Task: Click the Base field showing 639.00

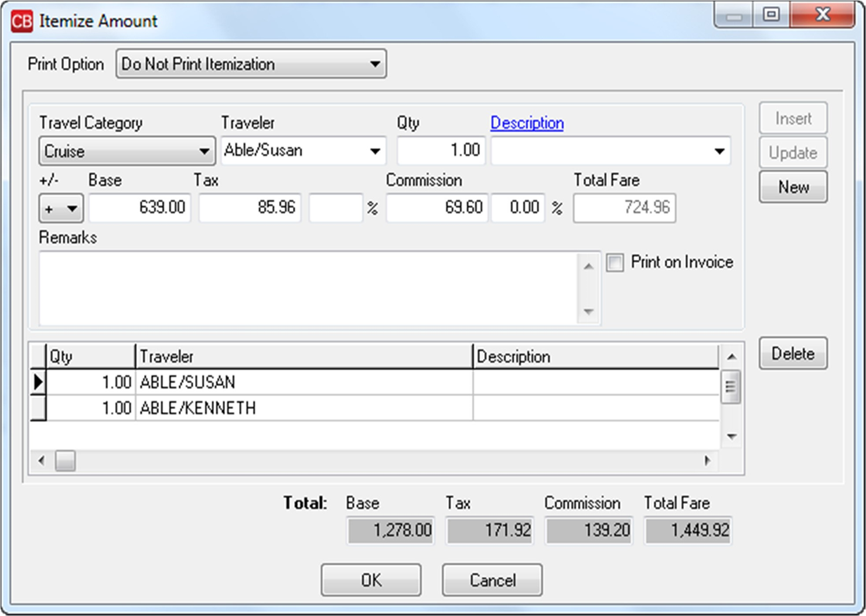Action: (139, 207)
